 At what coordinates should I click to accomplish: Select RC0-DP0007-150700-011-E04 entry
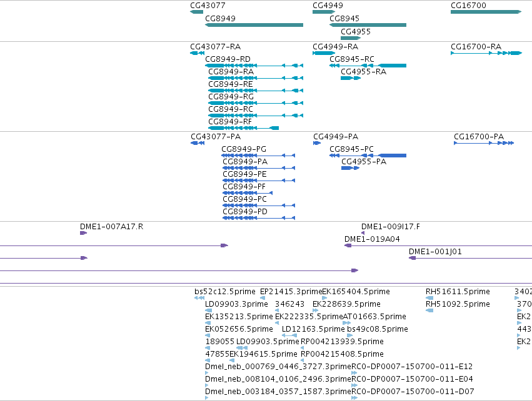pyautogui.click(x=412, y=379)
